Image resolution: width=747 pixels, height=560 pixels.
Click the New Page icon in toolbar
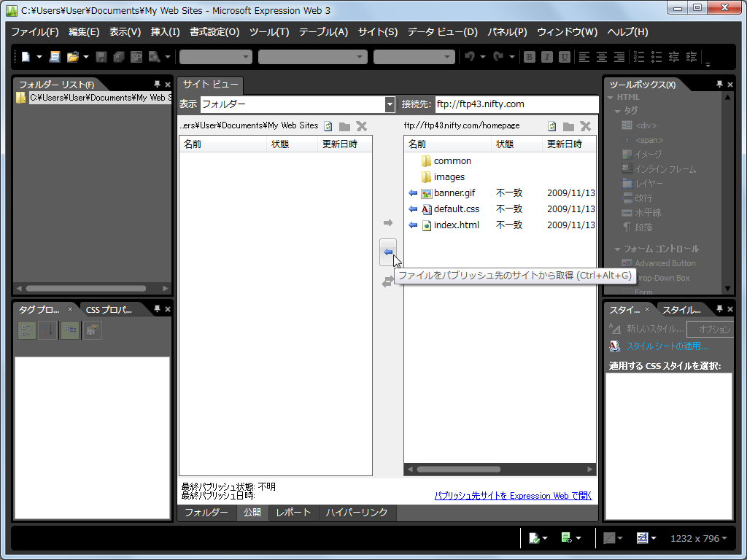pyautogui.click(x=26, y=57)
